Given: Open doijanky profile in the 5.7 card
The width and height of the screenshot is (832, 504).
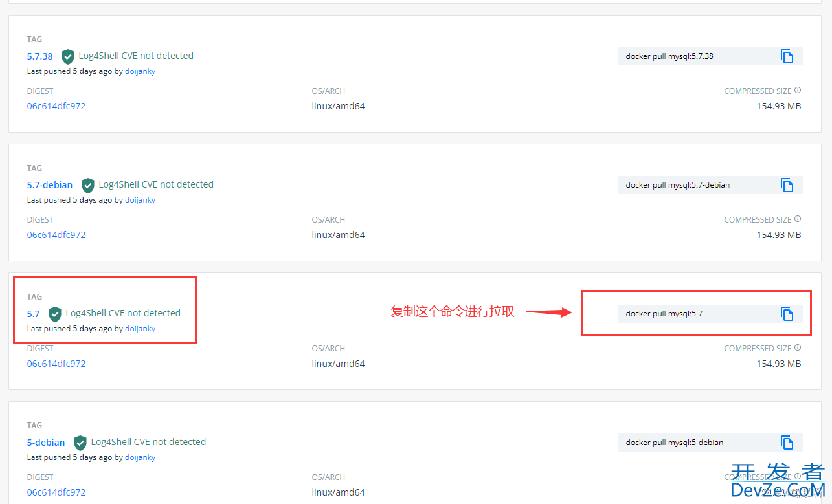Looking at the screenshot, I should pyautogui.click(x=141, y=329).
